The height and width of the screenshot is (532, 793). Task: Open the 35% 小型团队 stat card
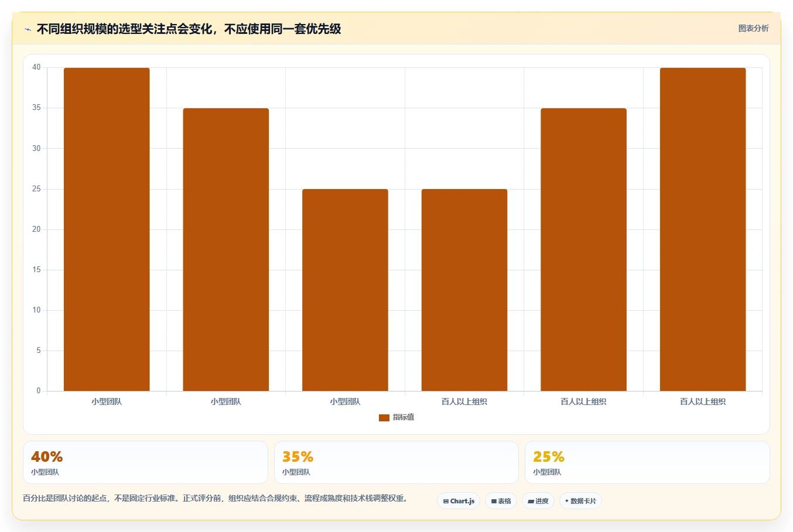(396, 462)
